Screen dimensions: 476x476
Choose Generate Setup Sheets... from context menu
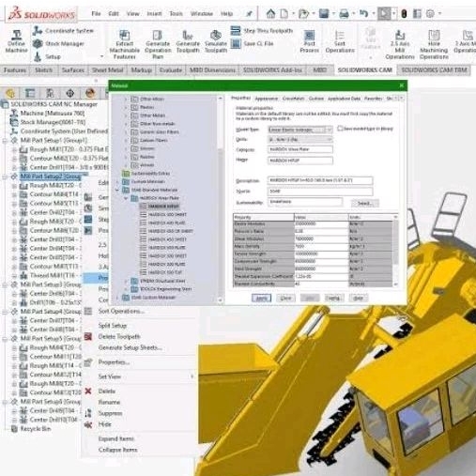(131, 347)
